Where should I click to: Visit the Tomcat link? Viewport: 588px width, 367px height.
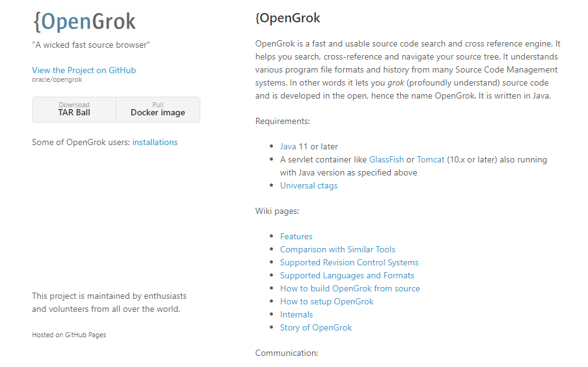pos(430,159)
